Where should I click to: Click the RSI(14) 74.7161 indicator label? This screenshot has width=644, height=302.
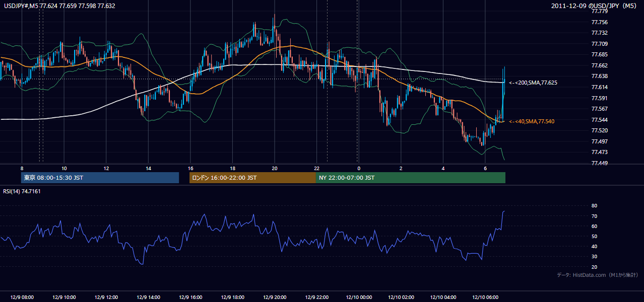(22, 191)
